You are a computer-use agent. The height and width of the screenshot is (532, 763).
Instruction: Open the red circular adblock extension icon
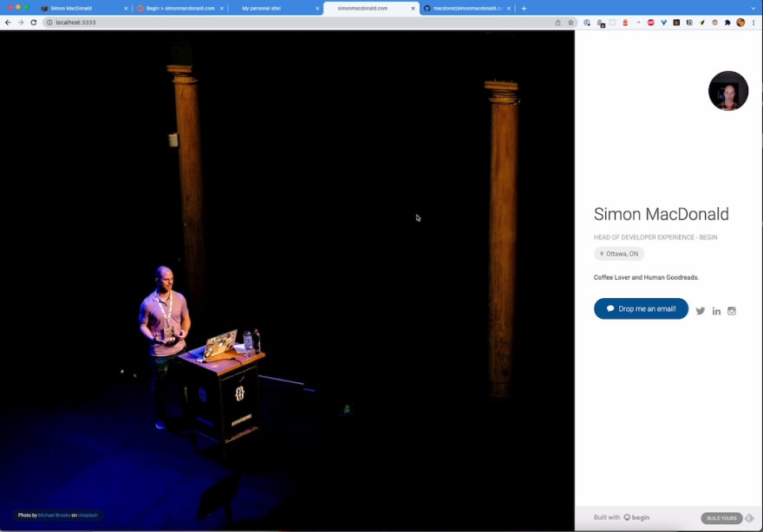[x=650, y=23]
